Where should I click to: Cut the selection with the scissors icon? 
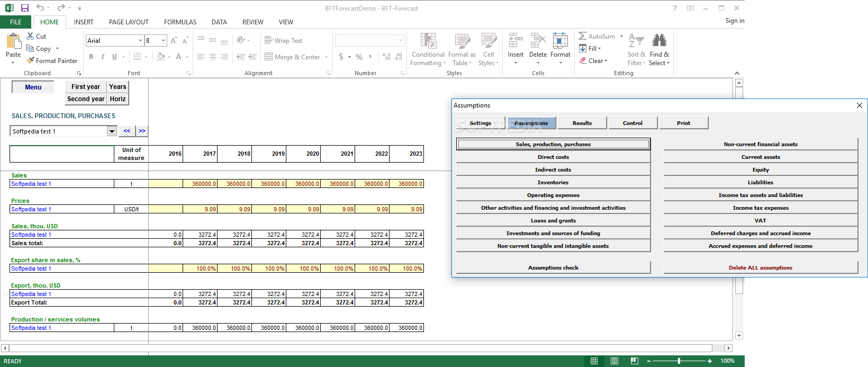[x=30, y=36]
